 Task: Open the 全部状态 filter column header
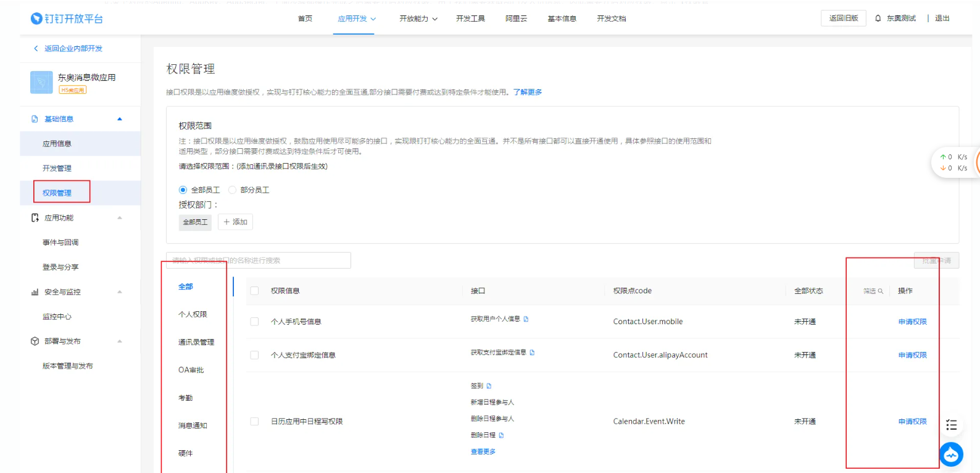click(808, 291)
